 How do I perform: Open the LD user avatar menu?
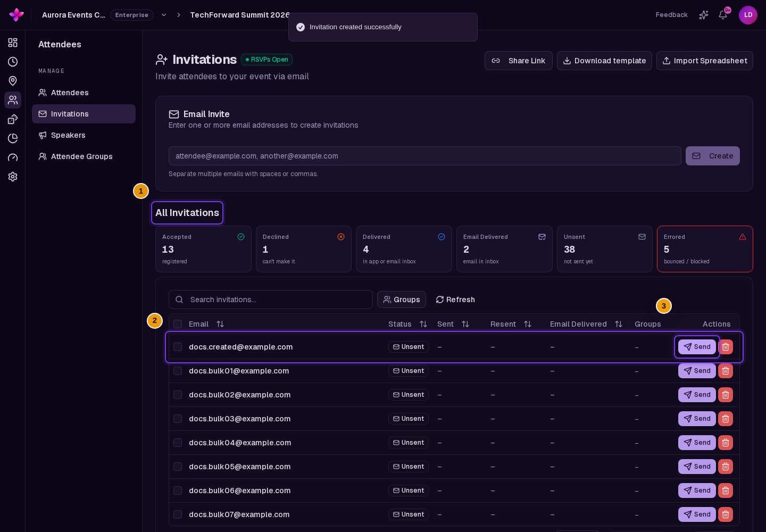click(x=748, y=15)
